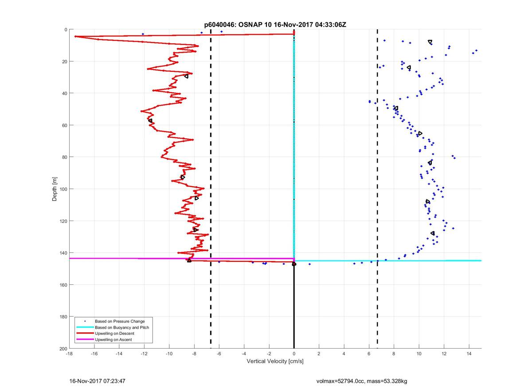Click x-axis tick label -12
The height and width of the screenshot is (392, 532).
(x=144, y=354)
